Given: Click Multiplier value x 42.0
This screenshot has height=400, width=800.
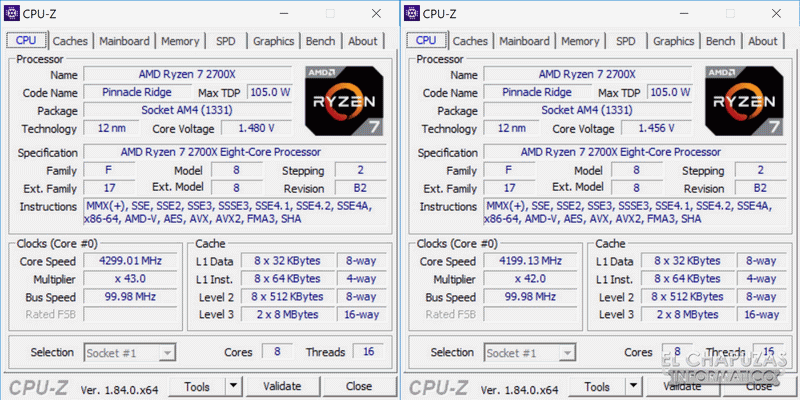Looking at the screenshot, I should [530, 279].
